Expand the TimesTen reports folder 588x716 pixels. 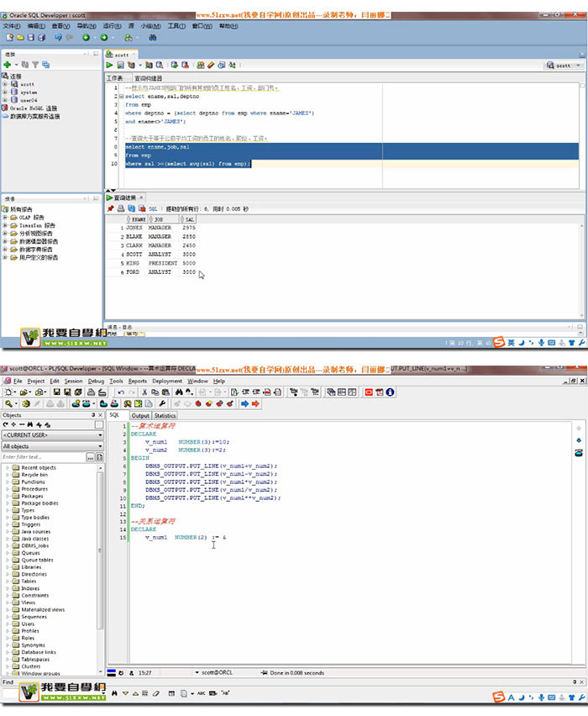5,225
